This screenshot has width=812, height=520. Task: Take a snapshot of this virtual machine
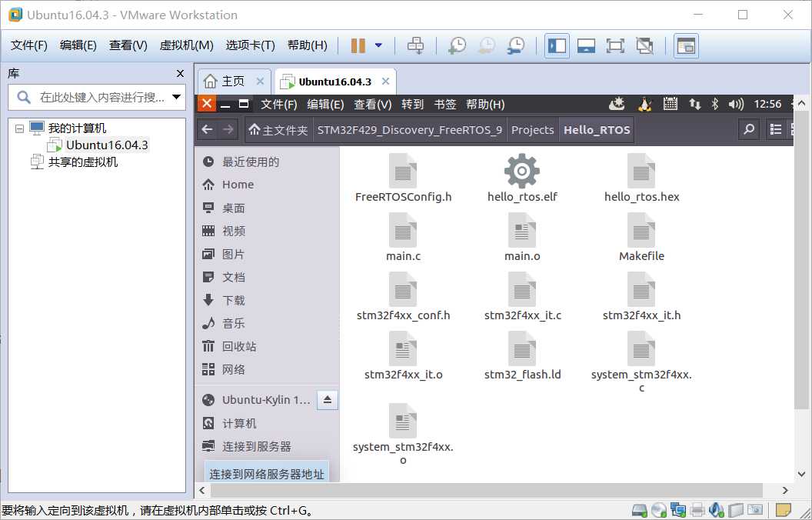tap(457, 45)
